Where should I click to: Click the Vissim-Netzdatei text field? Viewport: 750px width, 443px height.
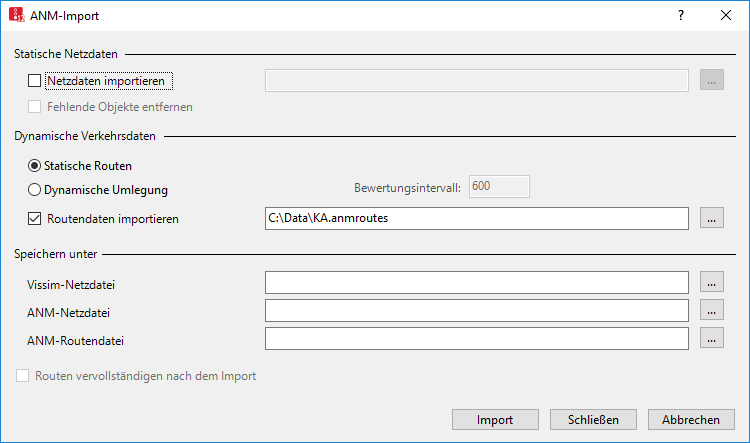pos(476,284)
